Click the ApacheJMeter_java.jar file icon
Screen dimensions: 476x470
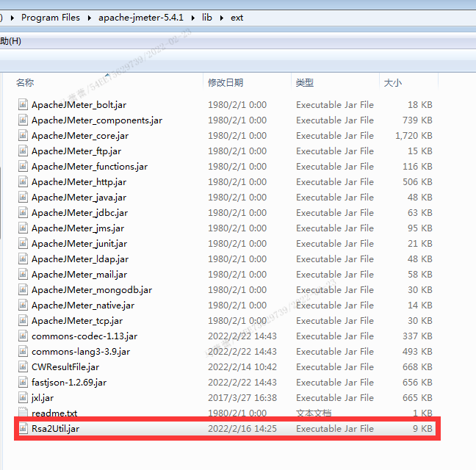click(x=23, y=198)
